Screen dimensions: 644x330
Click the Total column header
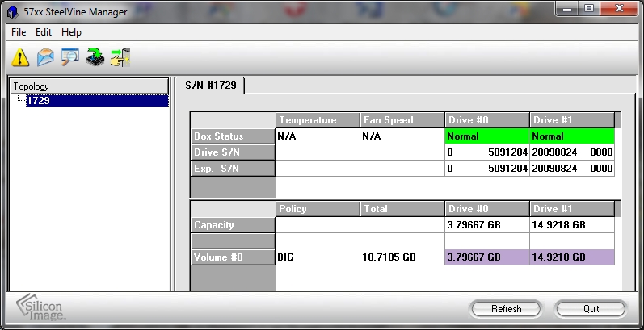[x=402, y=209]
